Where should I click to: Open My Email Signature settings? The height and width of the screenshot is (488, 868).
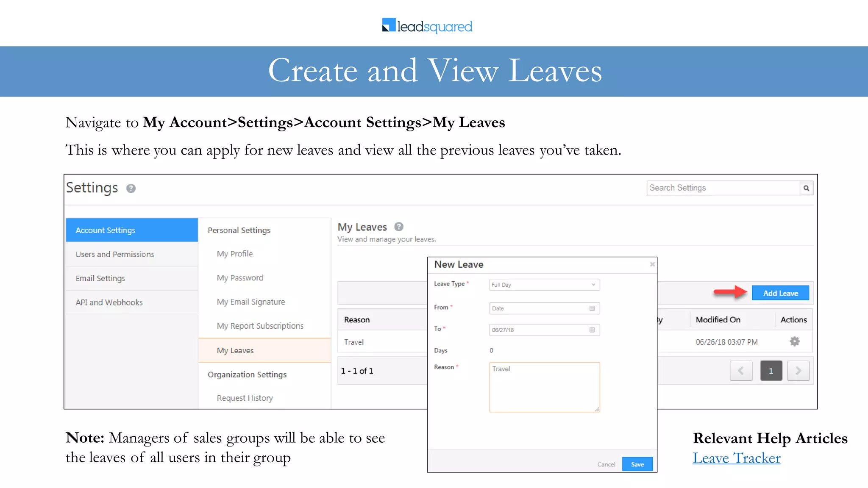[251, 302]
